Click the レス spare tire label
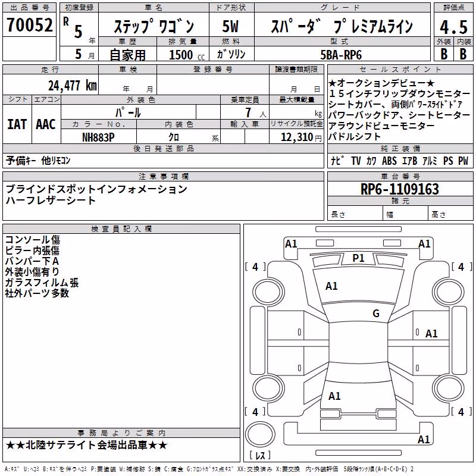The width and height of the screenshot is (476, 476). [x=260, y=455]
